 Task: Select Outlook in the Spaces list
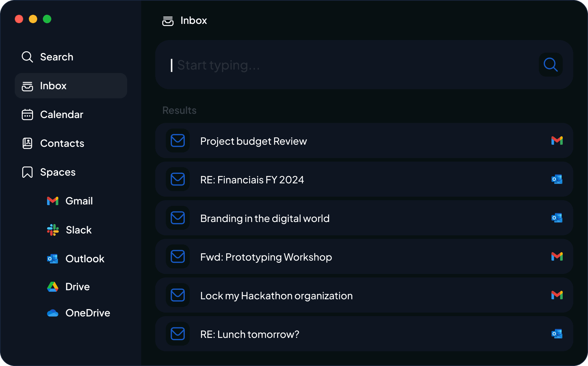point(76,259)
